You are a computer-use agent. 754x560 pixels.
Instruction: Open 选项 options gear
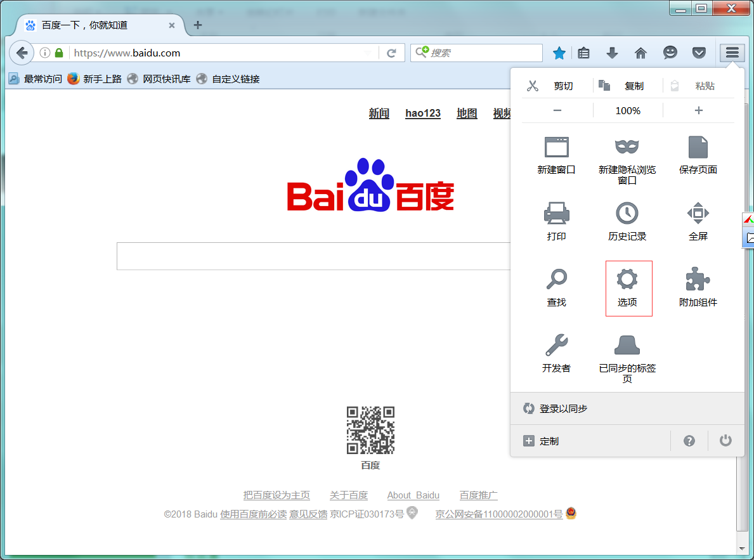tap(627, 288)
